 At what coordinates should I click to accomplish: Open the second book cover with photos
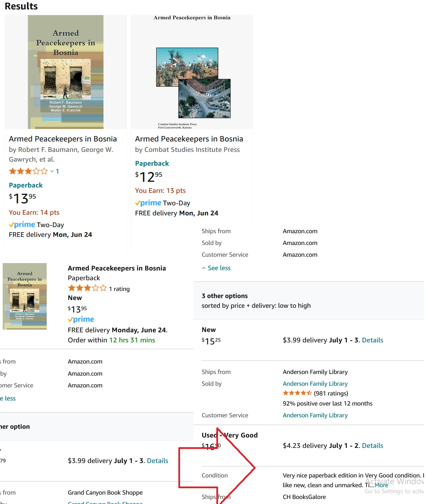(192, 72)
